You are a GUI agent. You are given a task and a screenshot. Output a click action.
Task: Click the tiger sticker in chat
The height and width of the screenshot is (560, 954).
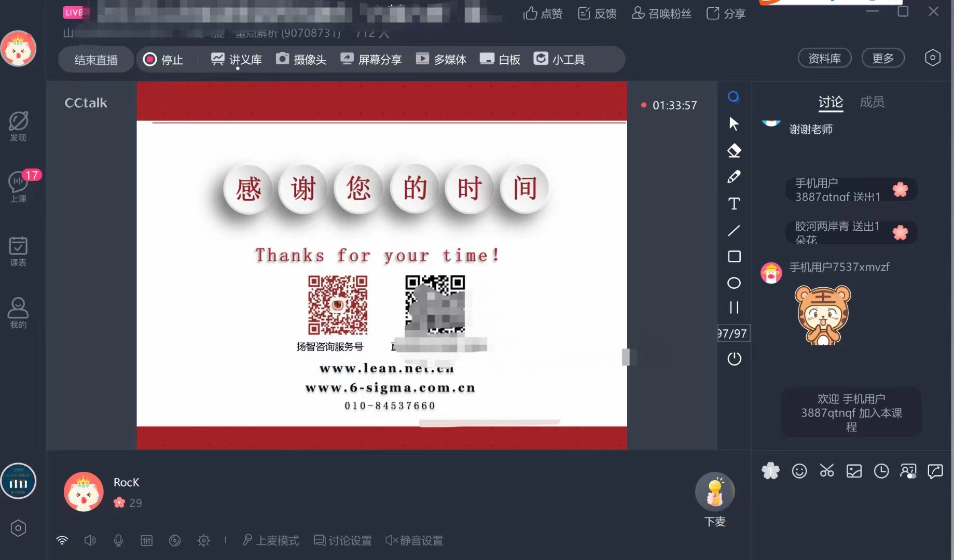click(823, 315)
